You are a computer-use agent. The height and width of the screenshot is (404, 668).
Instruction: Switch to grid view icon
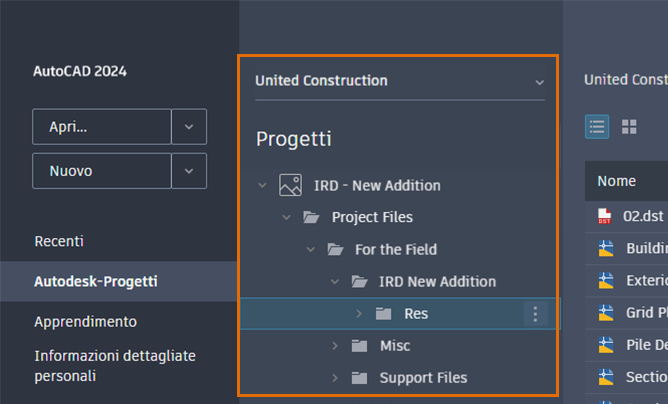click(x=629, y=126)
